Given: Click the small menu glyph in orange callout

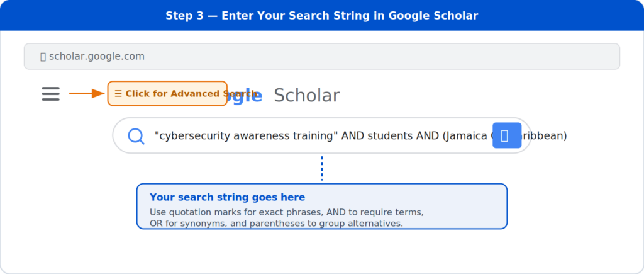Looking at the screenshot, I should [x=118, y=94].
